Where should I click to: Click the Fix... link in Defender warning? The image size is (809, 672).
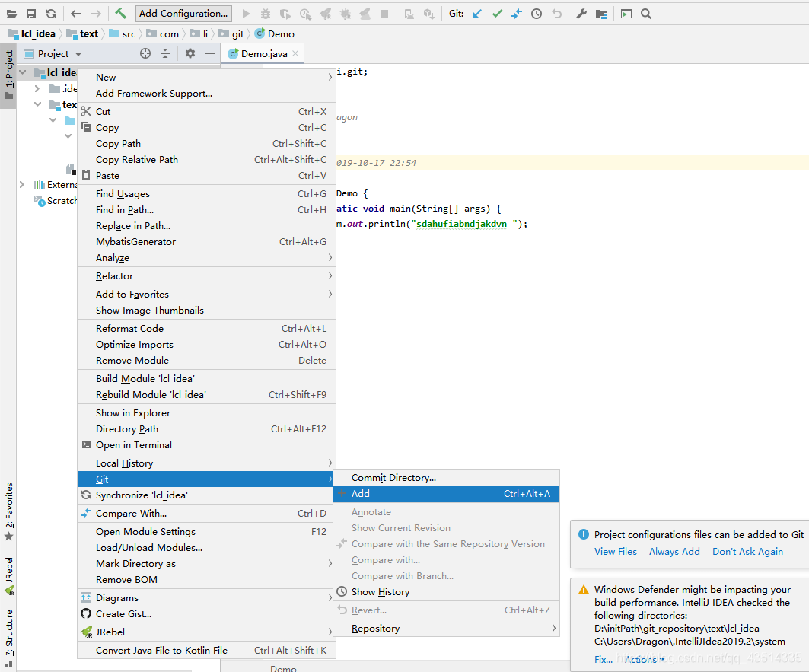tap(604, 659)
